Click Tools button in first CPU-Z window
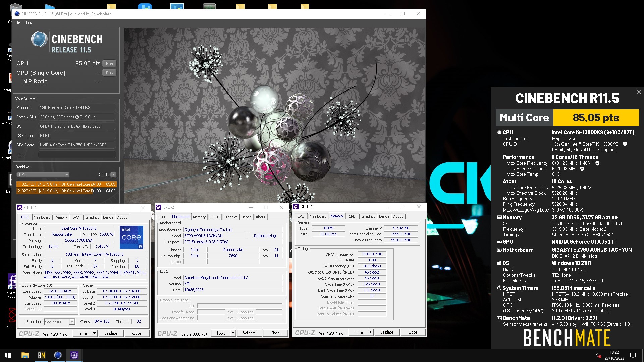 point(82,333)
